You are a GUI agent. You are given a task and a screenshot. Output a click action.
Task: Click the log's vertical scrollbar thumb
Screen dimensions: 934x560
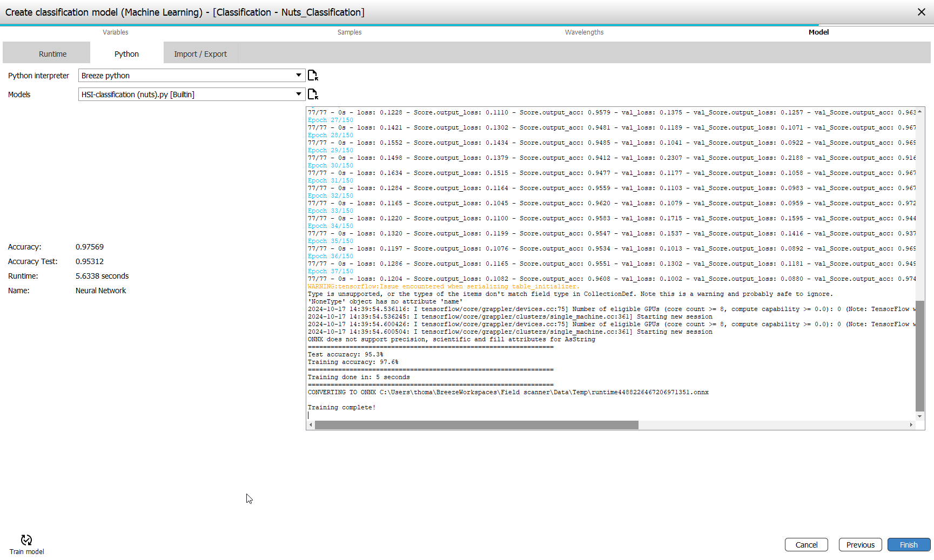920,356
